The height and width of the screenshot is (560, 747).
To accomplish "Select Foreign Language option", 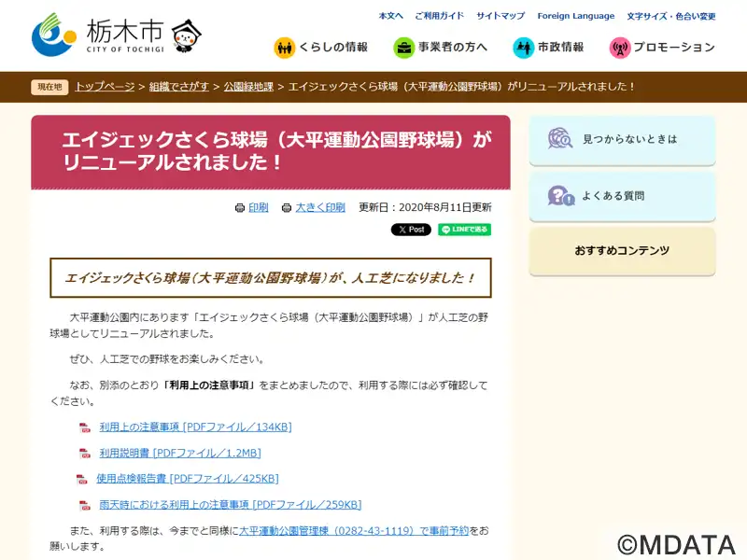I will click(x=576, y=16).
